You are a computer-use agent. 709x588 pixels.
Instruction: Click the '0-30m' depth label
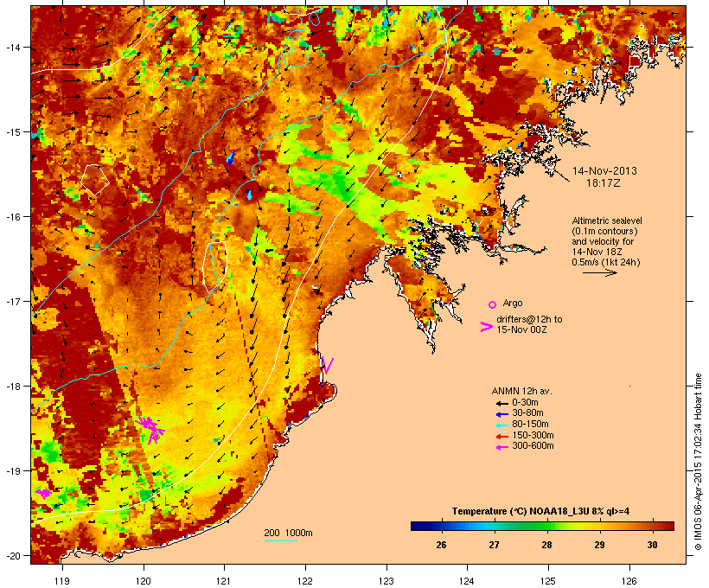point(525,403)
